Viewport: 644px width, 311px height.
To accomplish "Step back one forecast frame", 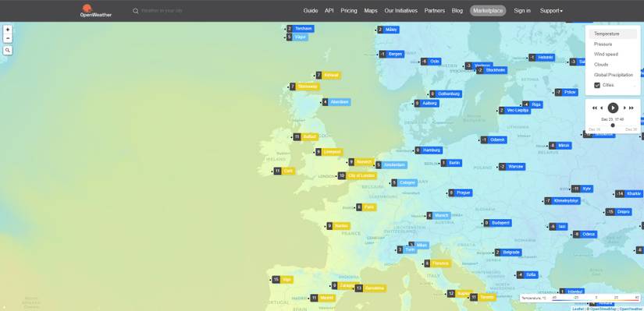I will [x=602, y=108].
